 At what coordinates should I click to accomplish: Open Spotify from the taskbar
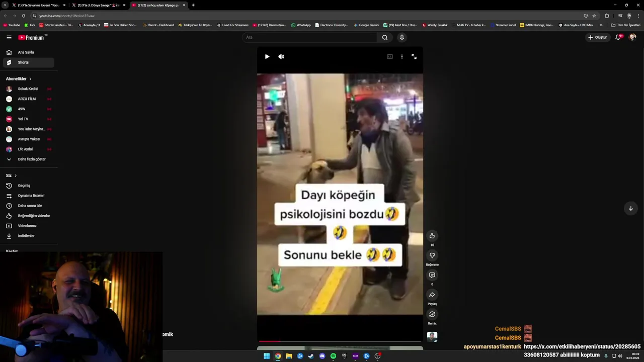333,356
